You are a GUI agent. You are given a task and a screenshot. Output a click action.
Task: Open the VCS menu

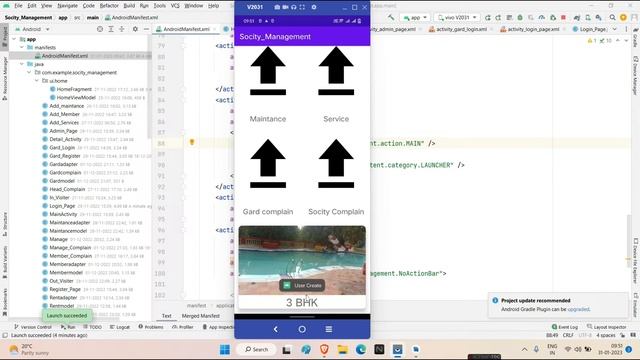(x=175, y=6)
